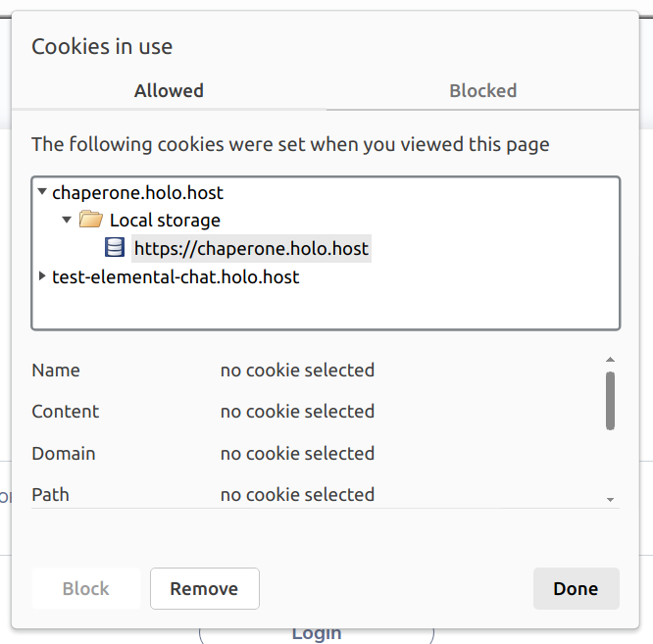Click the Local storage folder icon

91,220
